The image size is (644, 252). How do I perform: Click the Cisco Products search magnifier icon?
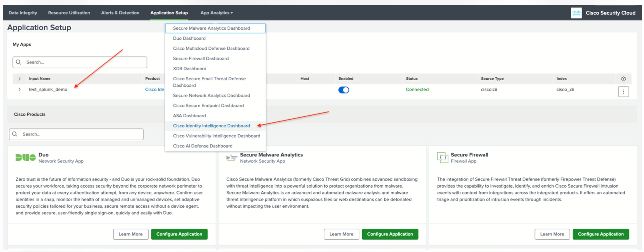tap(15, 134)
